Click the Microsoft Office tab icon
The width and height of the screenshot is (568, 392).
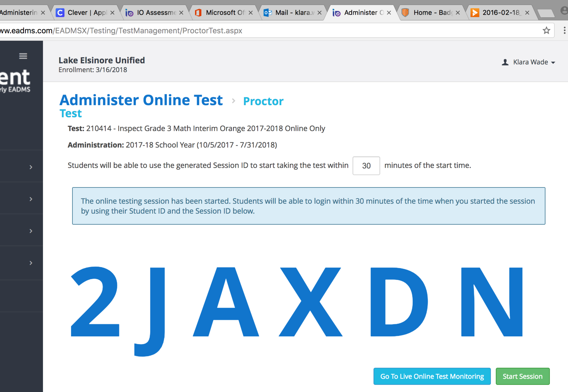[x=198, y=13]
